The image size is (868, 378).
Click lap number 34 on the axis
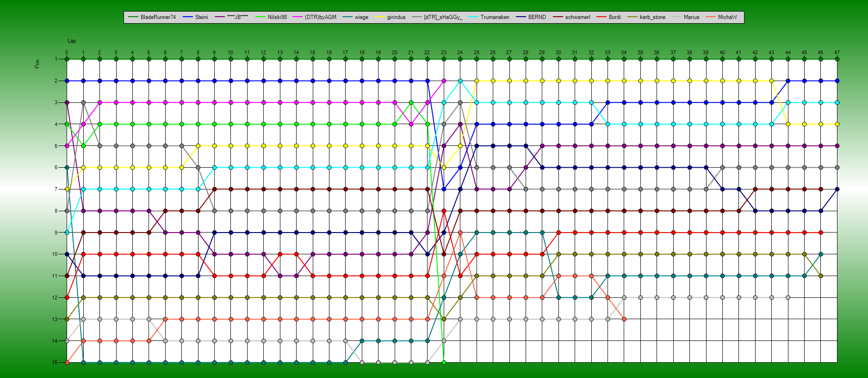[624, 53]
